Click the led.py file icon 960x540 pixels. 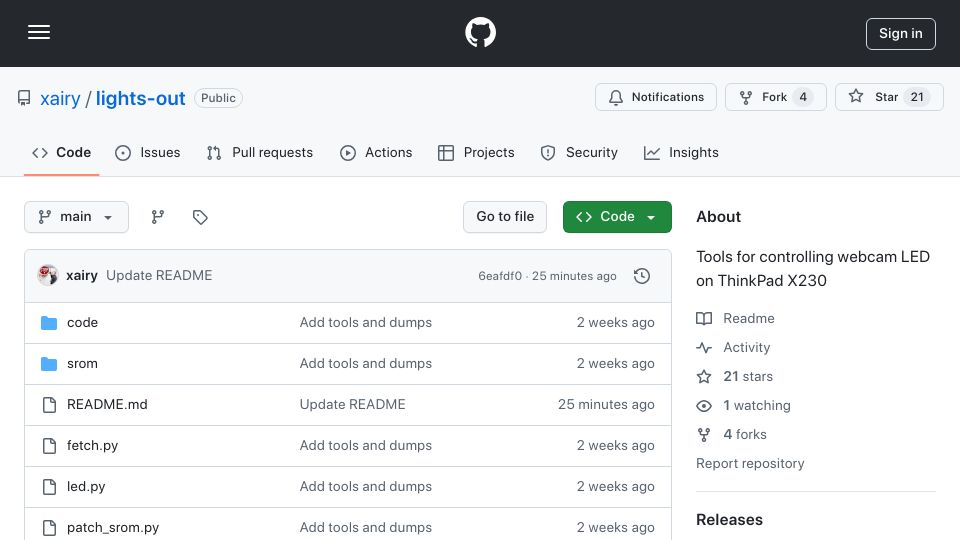click(x=49, y=487)
